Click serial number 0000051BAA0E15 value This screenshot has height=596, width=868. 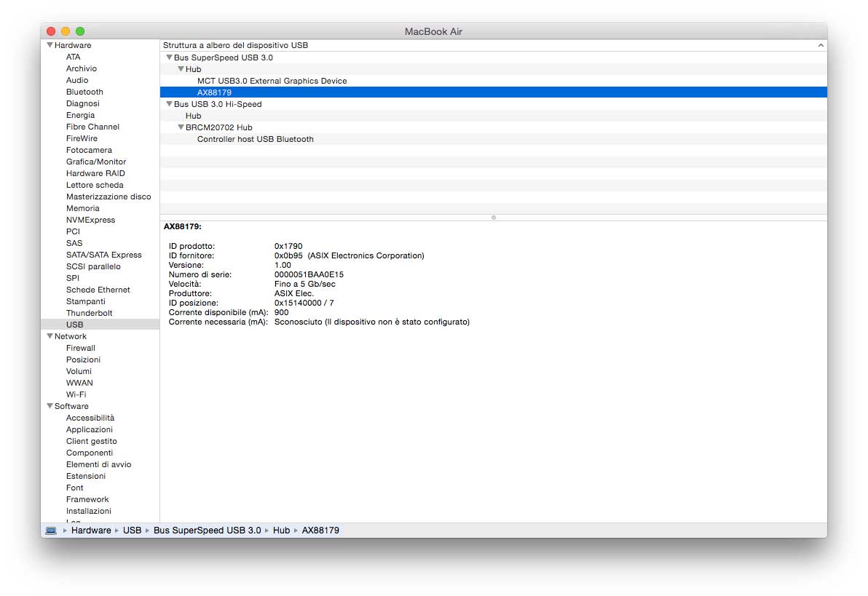click(309, 274)
